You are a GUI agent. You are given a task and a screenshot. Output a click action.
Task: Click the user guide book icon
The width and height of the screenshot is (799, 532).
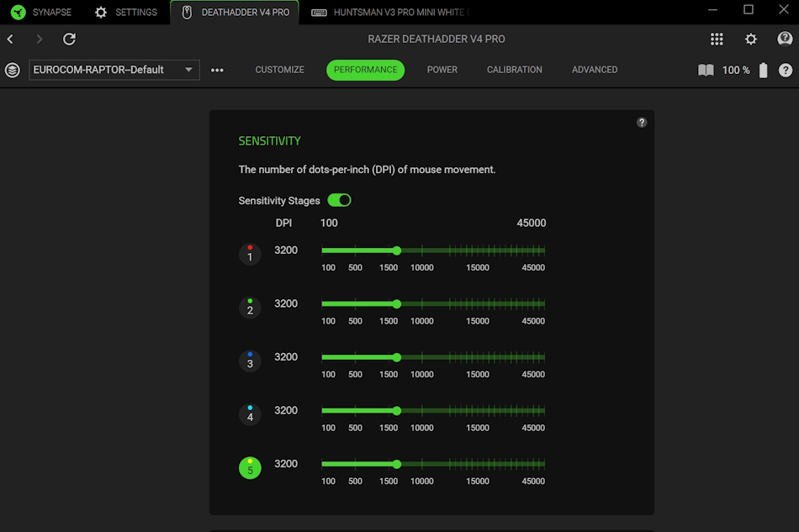[x=706, y=71]
